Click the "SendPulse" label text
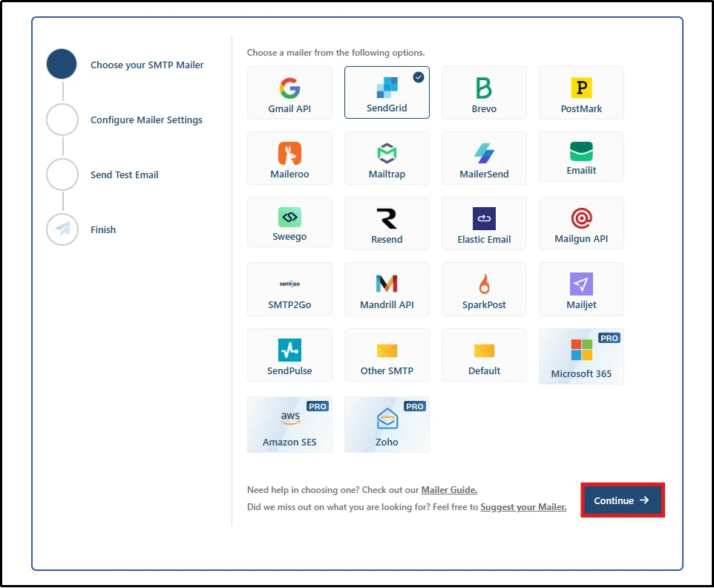This screenshot has width=714, height=588. [289, 370]
